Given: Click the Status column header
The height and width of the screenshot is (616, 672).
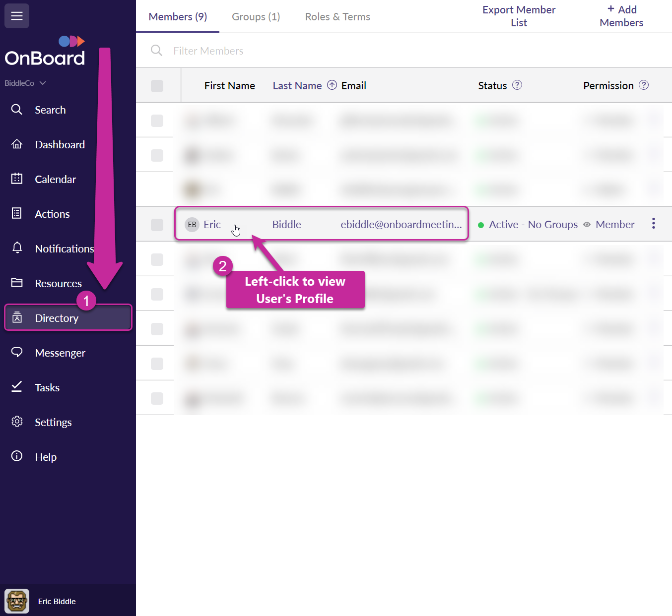Looking at the screenshot, I should click(x=492, y=85).
